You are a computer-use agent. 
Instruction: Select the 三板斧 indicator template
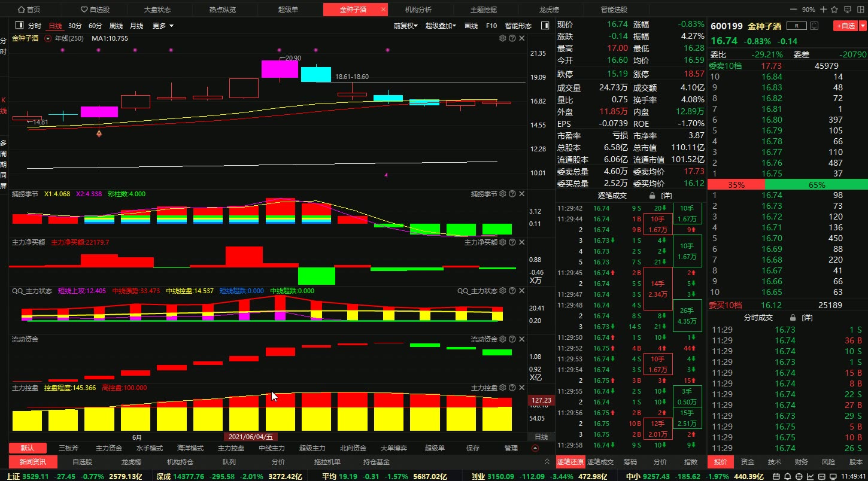pyautogui.click(x=68, y=448)
